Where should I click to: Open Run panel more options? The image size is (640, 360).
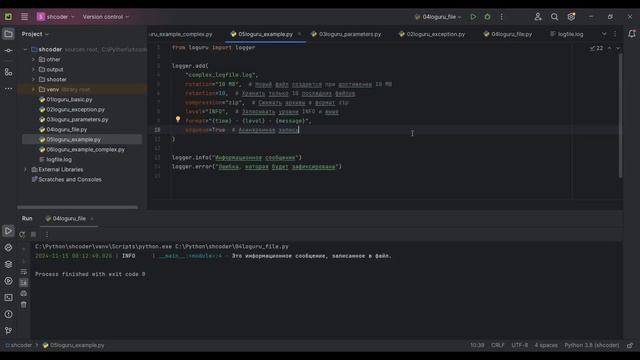[x=47, y=234]
